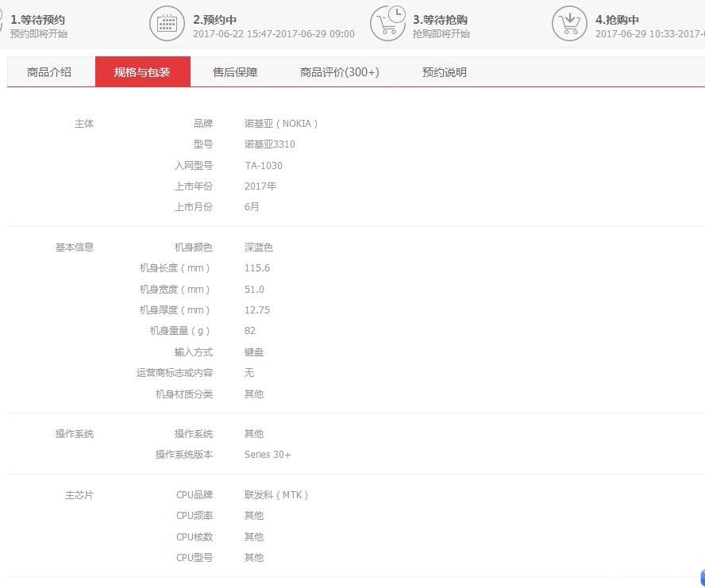Click the 机身厚度（mm） label
The height and width of the screenshot is (588, 705).
pyautogui.click(x=175, y=309)
